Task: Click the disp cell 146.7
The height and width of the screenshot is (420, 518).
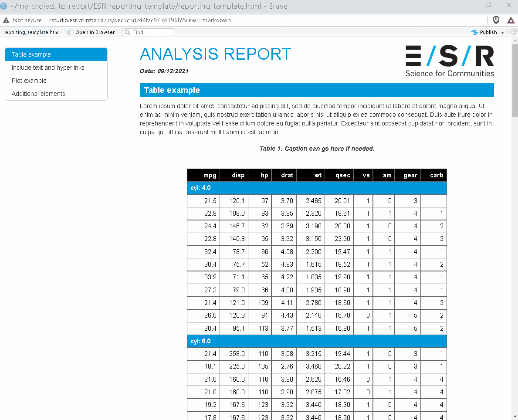Action: 234,227
